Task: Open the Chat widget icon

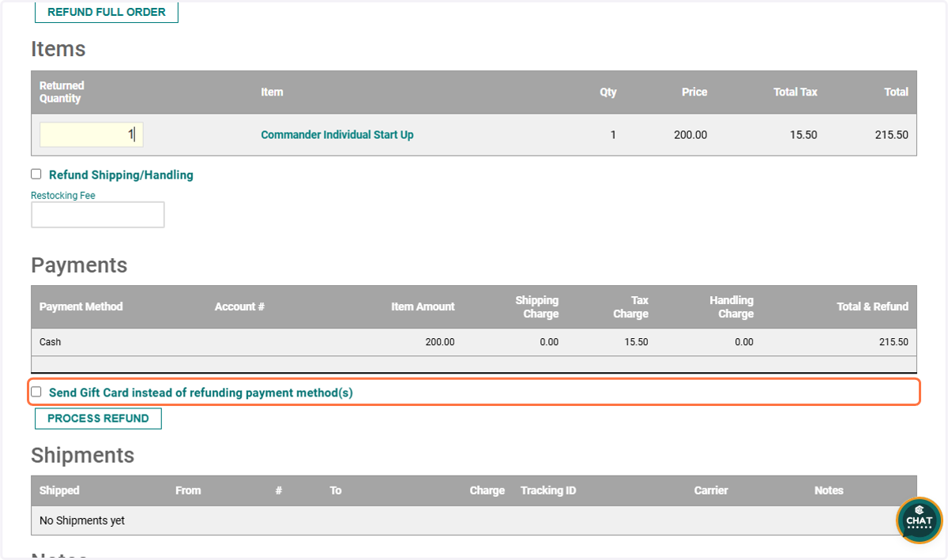Action: (920, 521)
